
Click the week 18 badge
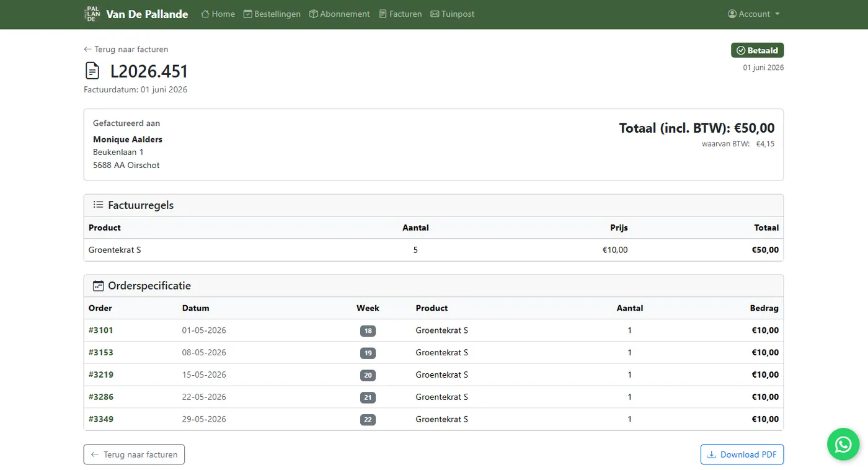(368, 331)
